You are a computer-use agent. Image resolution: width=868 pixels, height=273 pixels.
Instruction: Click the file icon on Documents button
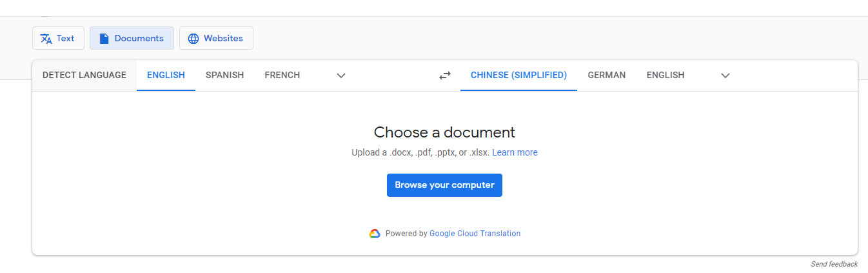coord(104,39)
